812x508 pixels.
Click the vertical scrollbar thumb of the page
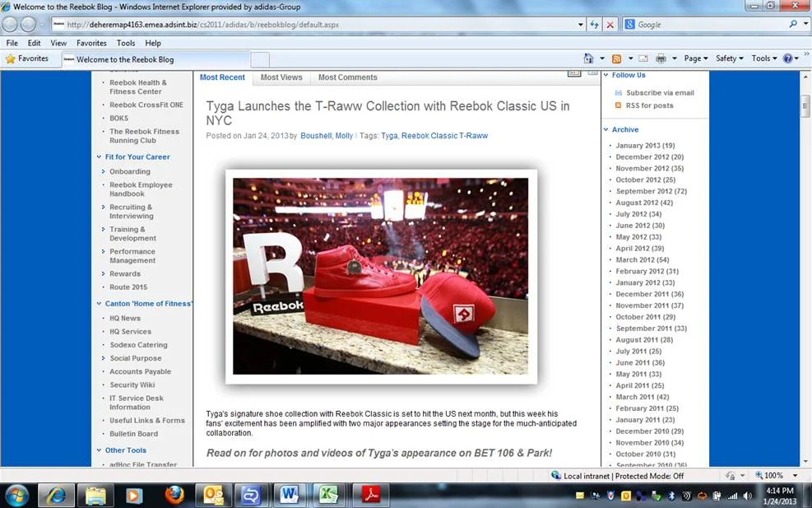805,105
